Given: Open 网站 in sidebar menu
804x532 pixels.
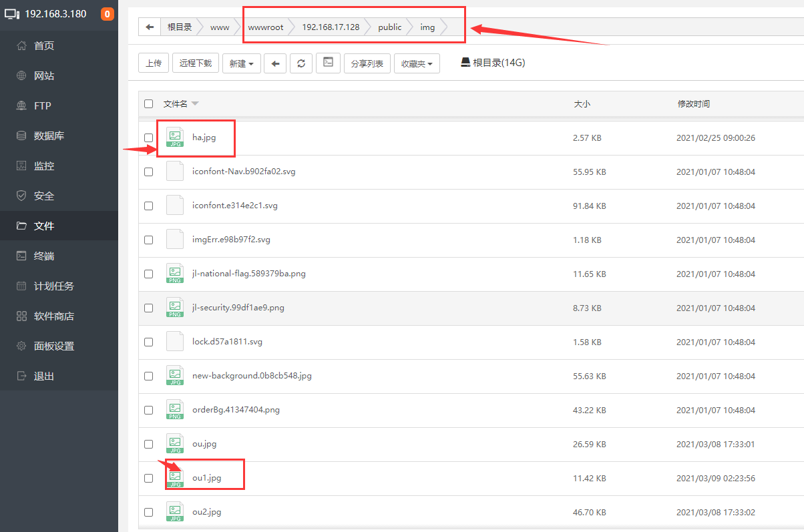Looking at the screenshot, I should tap(44, 75).
